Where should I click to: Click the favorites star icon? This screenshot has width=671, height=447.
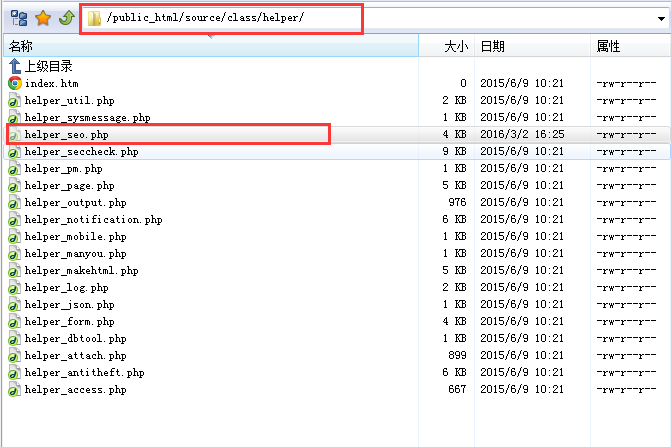click(42, 18)
